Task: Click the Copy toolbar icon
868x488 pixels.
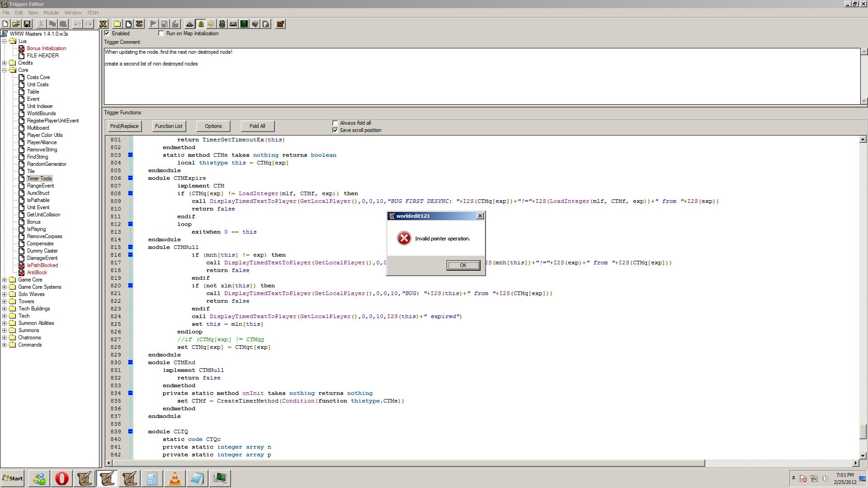Action: coord(52,24)
